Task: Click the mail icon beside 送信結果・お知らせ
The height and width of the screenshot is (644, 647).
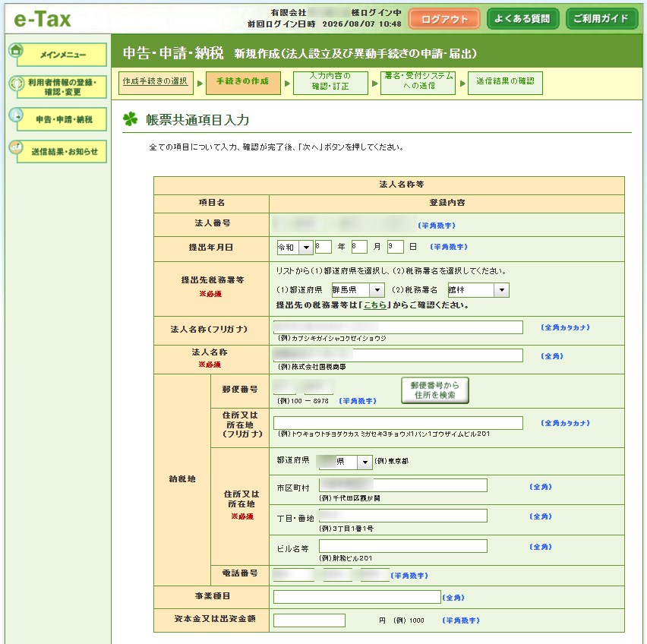Action: click(16, 147)
